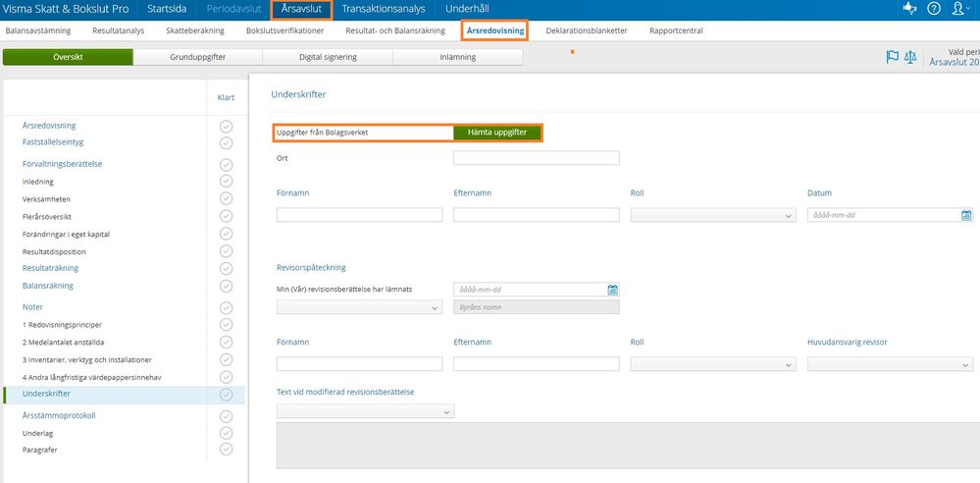Mark Underskrifter as Klart
Screen dimensions: 980x483
click(x=227, y=394)
